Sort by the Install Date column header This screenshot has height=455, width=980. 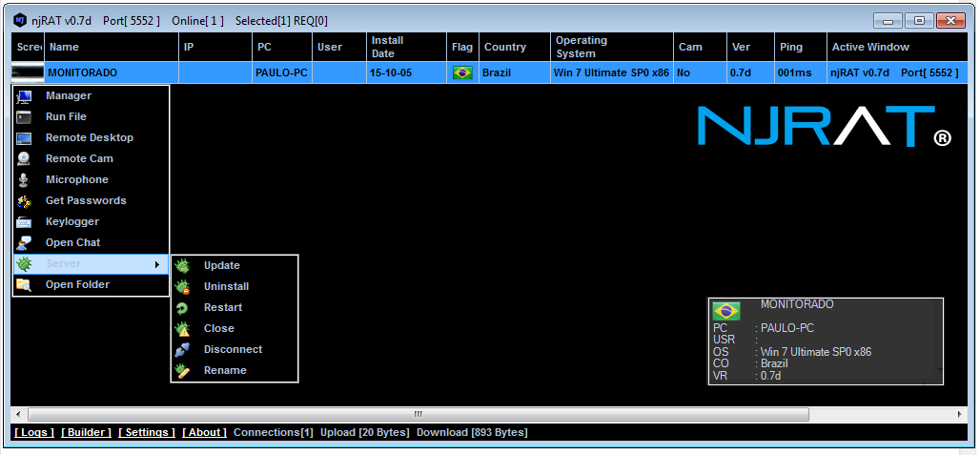tap(407, 48)
